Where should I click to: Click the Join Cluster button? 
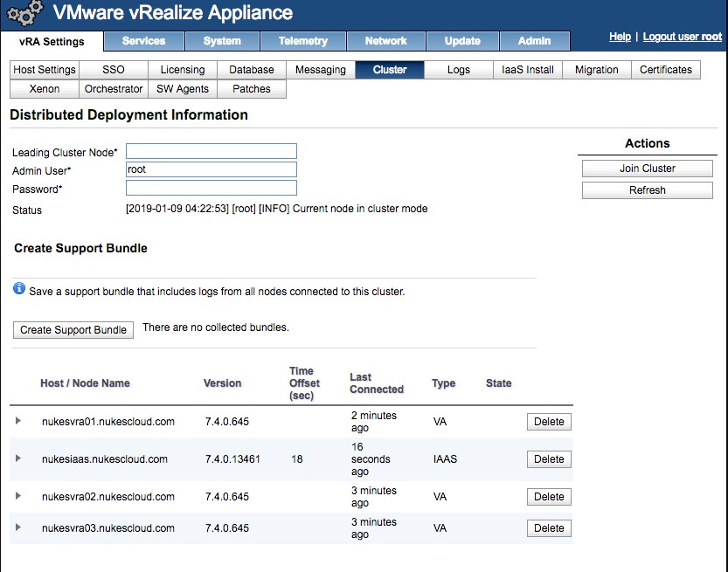pos(648,169)
